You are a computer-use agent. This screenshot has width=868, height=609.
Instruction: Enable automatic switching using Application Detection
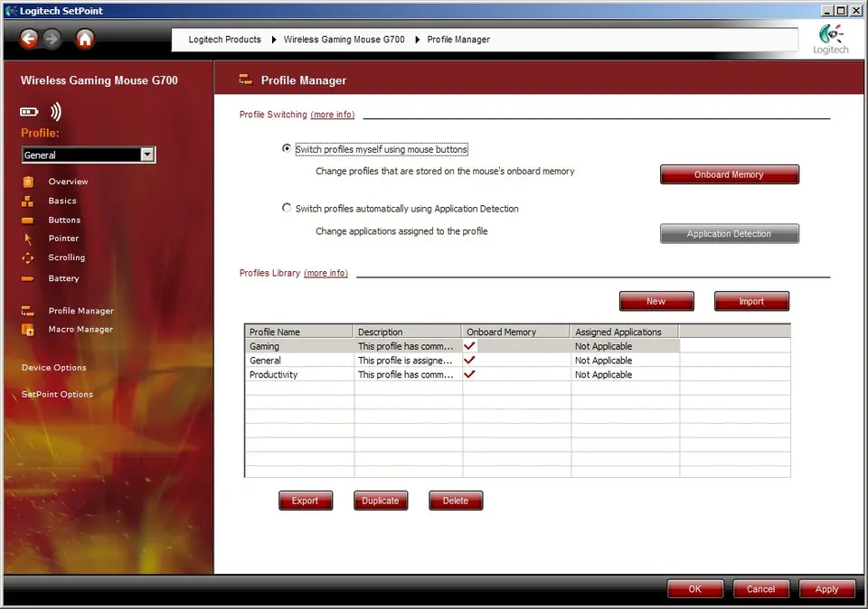tap(288, 208)
